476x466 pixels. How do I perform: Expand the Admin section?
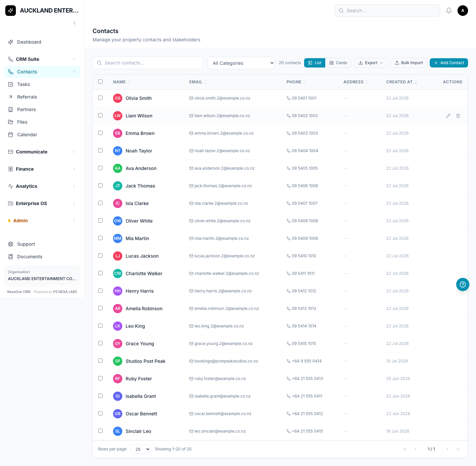click(42, 221)
